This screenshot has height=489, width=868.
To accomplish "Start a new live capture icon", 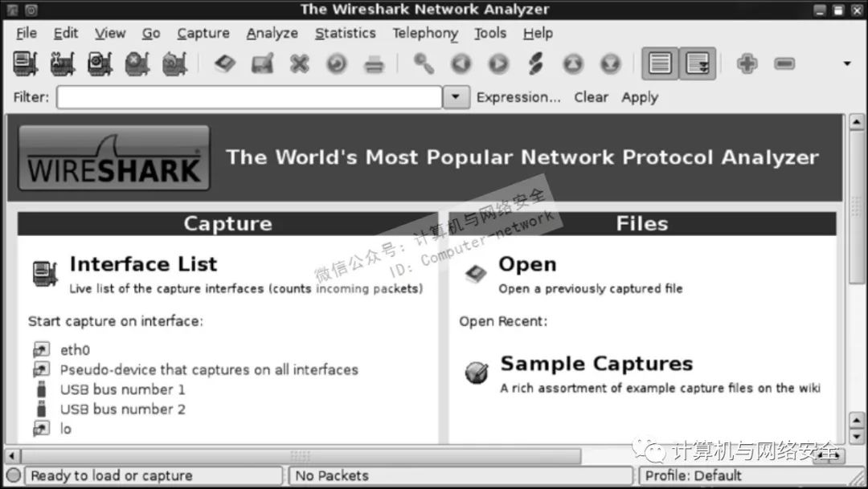I will point(100,63).
